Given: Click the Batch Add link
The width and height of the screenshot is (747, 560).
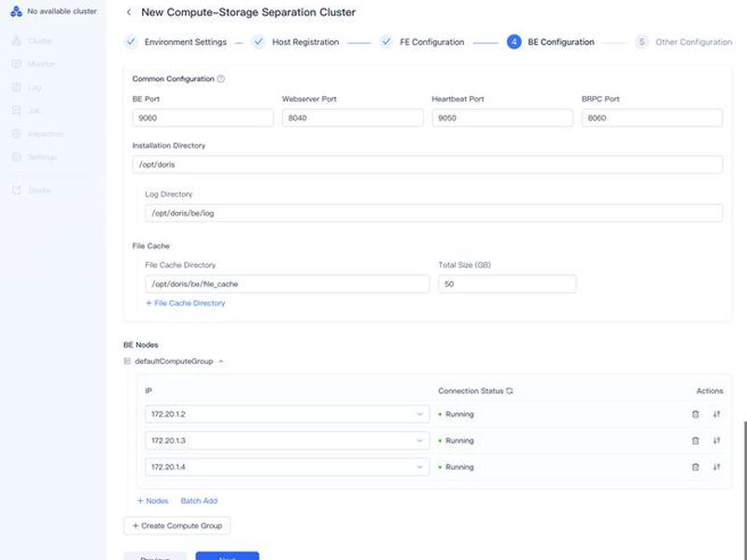Looking at the screenshot, I should point(199,501).
